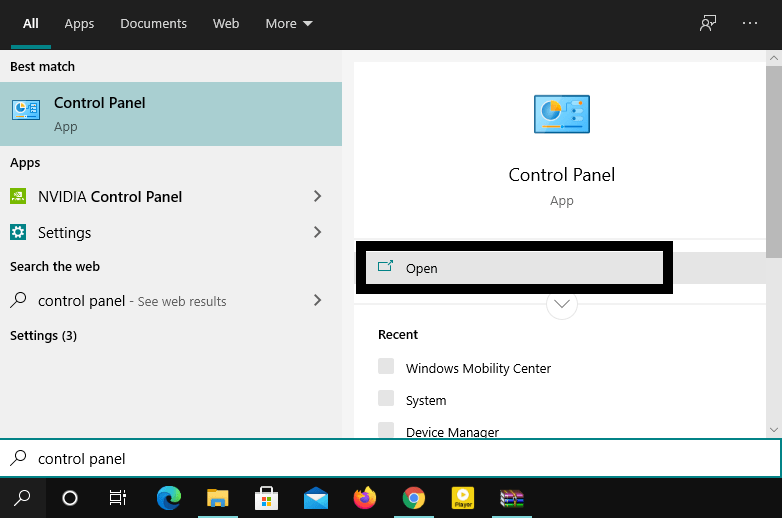
Task: Open the WinRAR taskbar icon
Action: [512, 497]
